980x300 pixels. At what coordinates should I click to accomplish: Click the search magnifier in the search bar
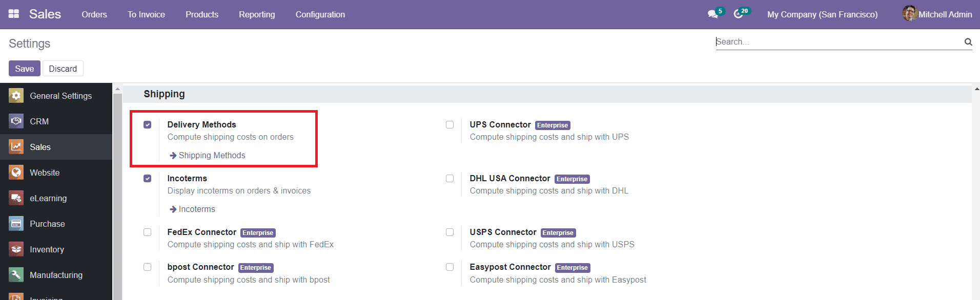pyautogui.click(x=968, y=42)
